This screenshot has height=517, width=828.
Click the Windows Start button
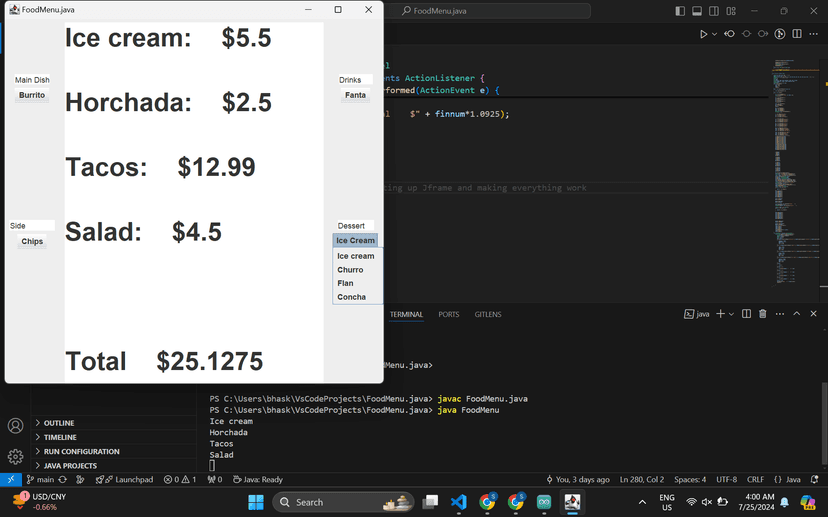255,502
